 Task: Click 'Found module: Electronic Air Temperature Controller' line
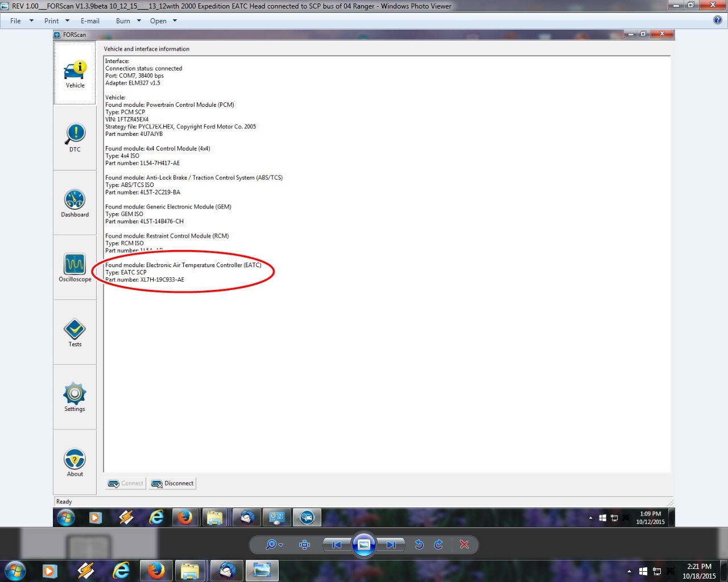(x=183, y=265)
